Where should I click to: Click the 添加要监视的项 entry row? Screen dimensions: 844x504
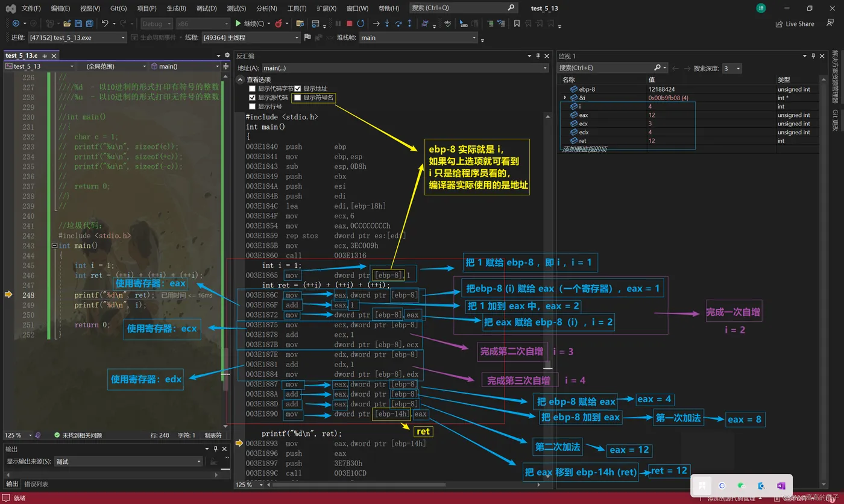584,149
